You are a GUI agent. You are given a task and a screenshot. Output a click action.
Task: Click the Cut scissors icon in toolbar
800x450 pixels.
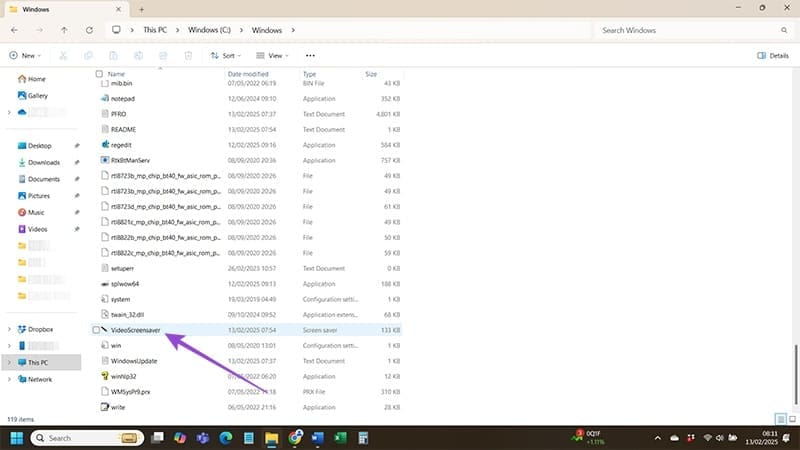tap(63, 56)
